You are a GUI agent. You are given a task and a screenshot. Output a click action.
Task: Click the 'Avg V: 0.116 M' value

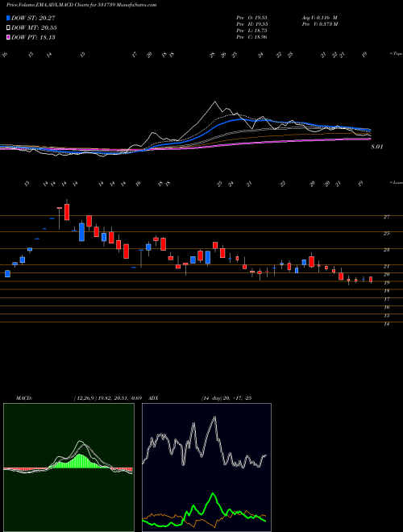point(319,17)
